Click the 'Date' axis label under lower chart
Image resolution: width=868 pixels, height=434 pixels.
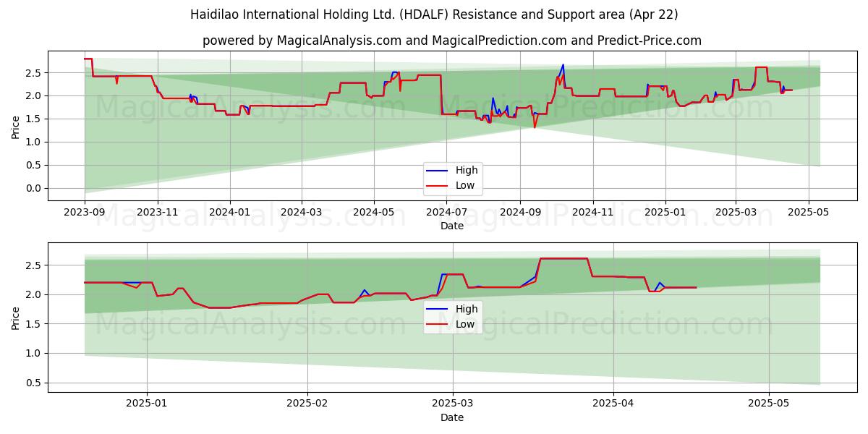[452, 417]
